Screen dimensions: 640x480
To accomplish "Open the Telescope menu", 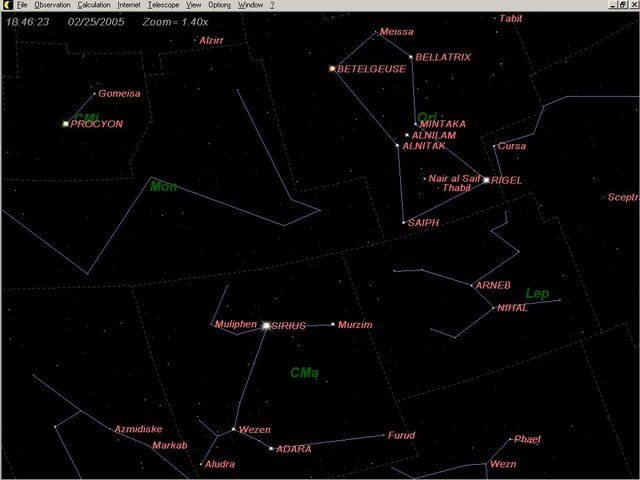I will pyautogui.click(x=163, y=5).
